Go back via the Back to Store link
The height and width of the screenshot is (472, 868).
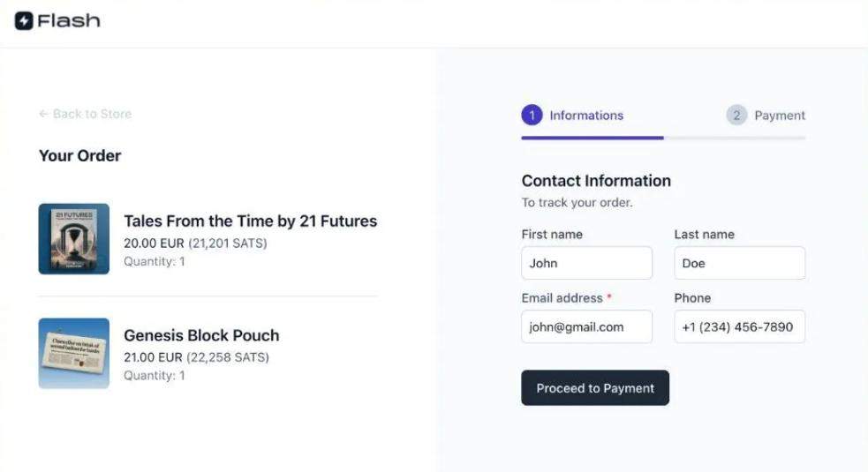92,114
